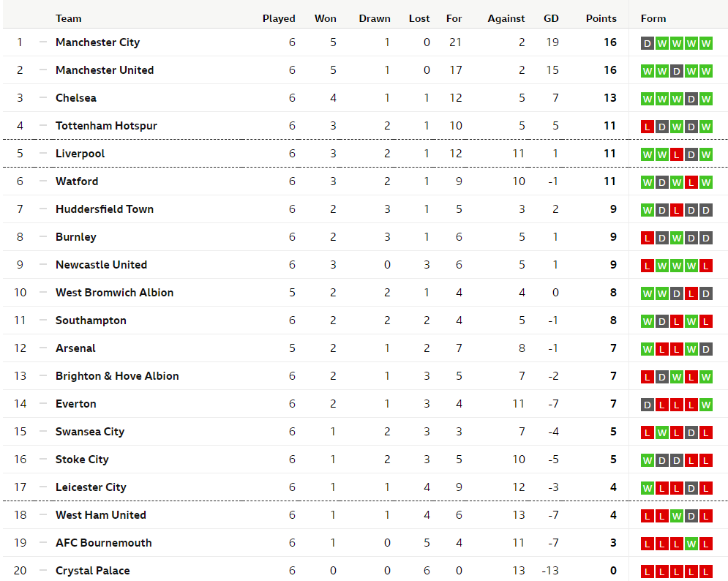Click Watford's position movement dash indicator
Image resolution: width=728 pixels, height=581 pixels.
(x=43, y=181)
